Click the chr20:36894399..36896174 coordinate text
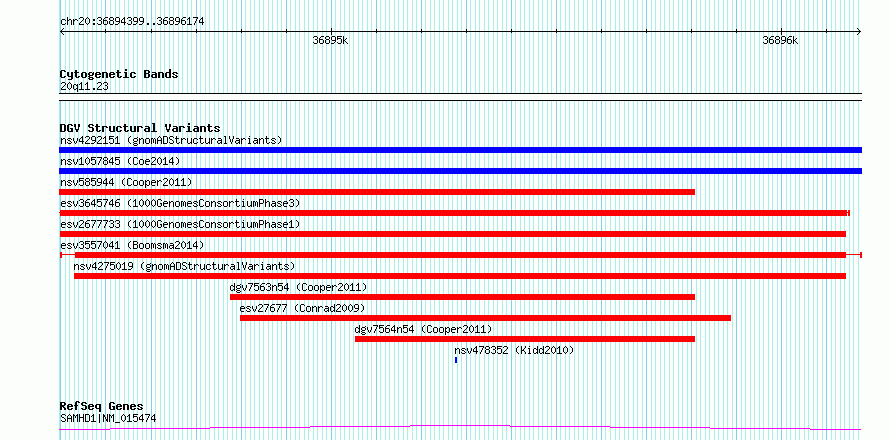The image size is (890, 440). (x=132, y=22)
